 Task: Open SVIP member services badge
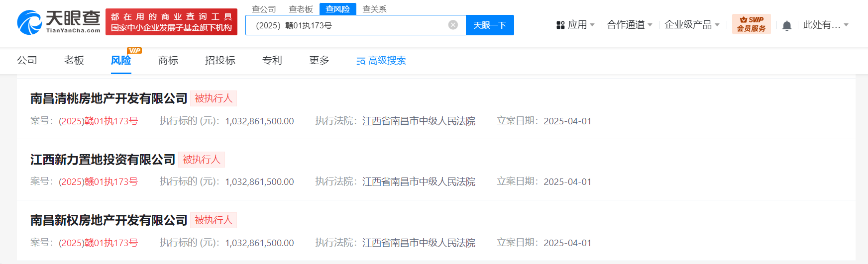[x=751, y=24]
